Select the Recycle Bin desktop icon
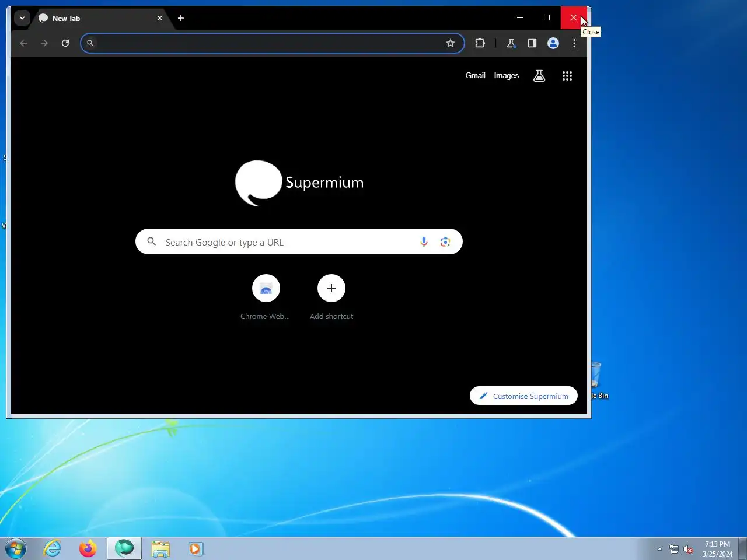This screenshot has width=747, height=560. click(x=598, y=381)
